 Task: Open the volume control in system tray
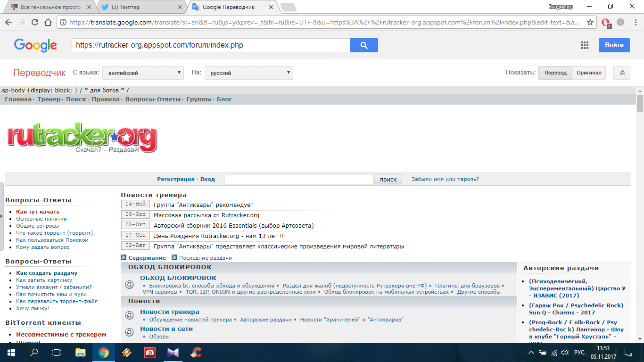coord(565,353)
